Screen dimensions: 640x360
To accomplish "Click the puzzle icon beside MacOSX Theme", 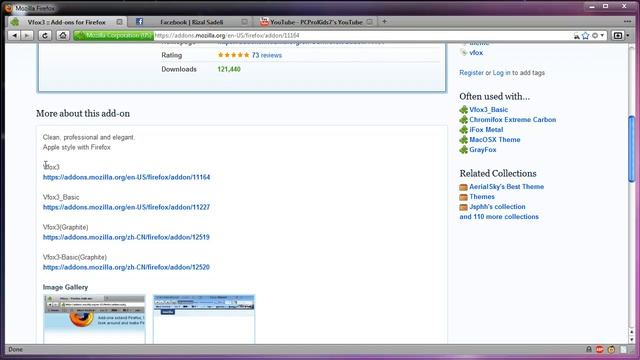I will pos(463,140).
